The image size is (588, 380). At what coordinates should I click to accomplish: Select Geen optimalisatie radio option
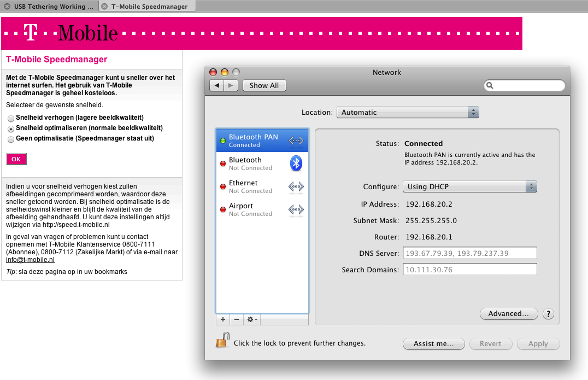click(x=11, y=139)
